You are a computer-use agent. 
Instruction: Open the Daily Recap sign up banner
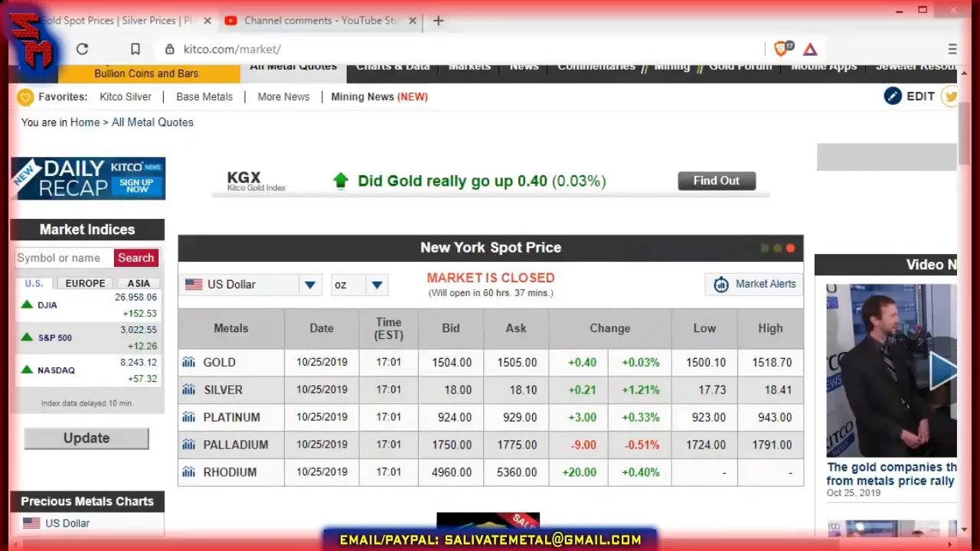(x=88, y=178)
